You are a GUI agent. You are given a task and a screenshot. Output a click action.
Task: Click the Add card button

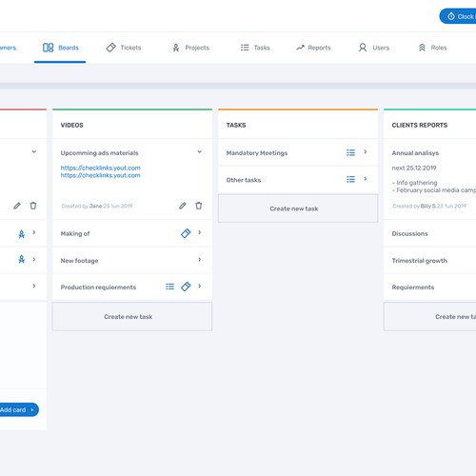[x=19, y=409]
